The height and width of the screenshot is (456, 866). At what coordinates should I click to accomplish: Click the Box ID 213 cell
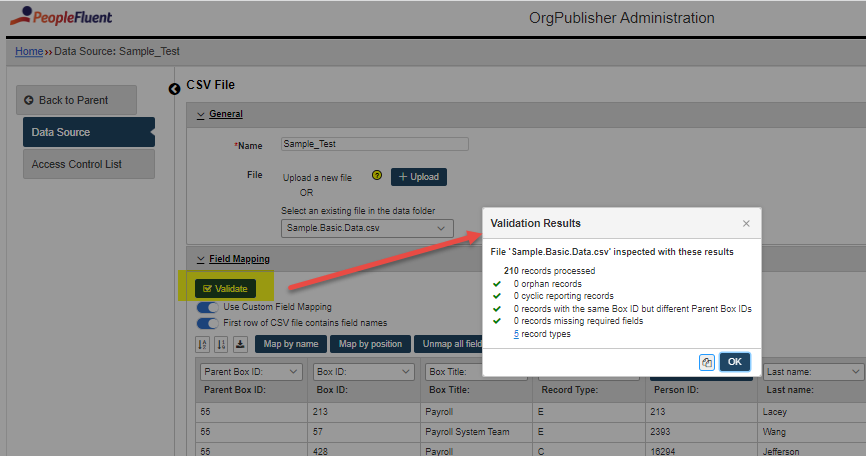364,412
